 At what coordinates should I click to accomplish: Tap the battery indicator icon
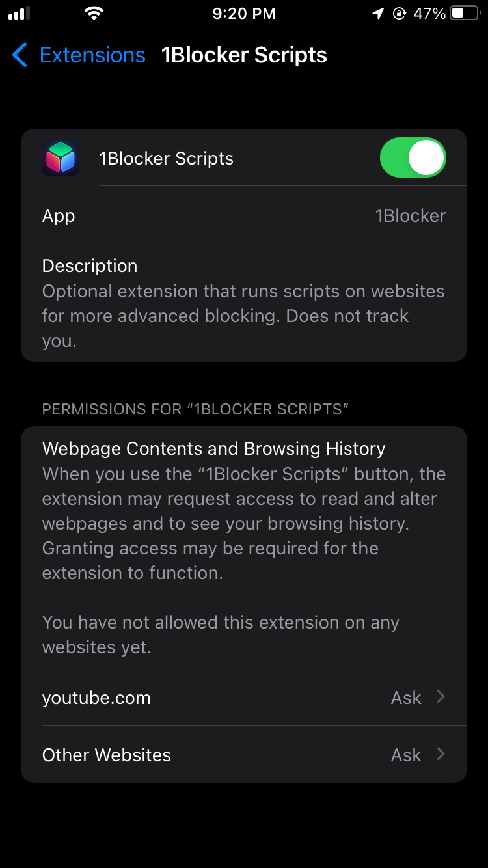465,14
